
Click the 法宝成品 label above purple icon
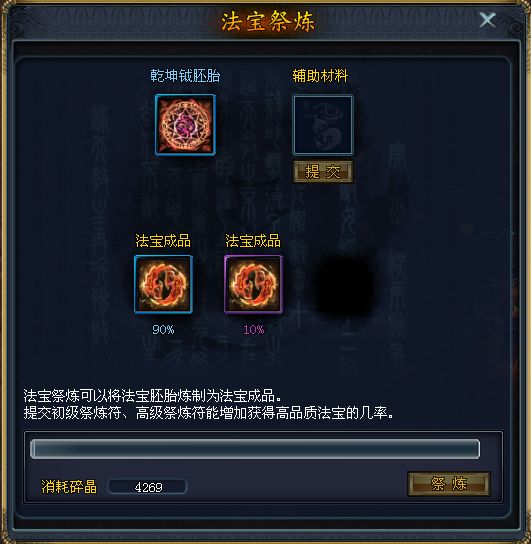(253, 241)
